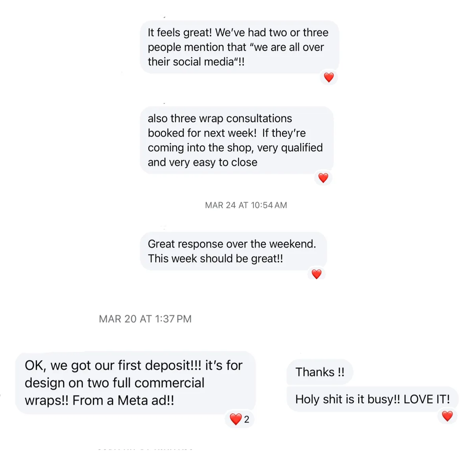Screen dimensions: 476x476
Task: Select the three wrap consultations message bubble
Action: coord(237,140)
